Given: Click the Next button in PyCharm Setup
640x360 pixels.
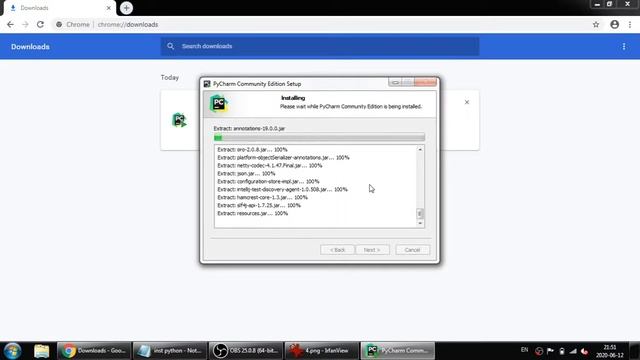Looking at the screenshot, I should pos(372,249).
